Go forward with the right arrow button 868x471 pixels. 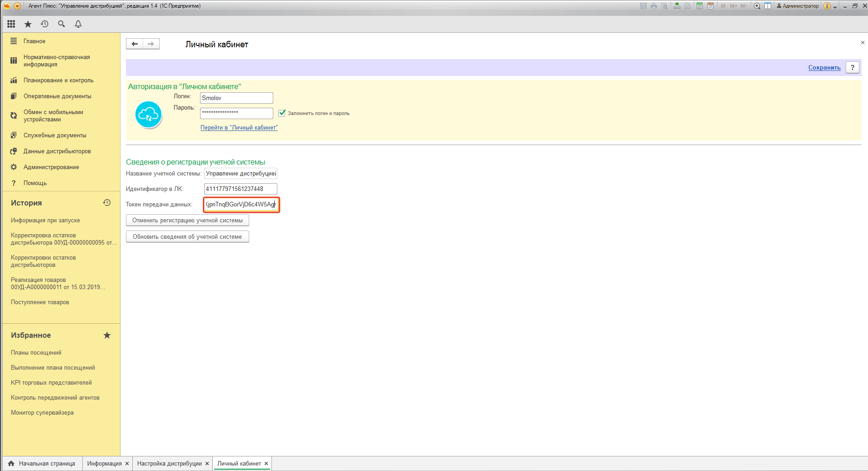tap(151, 44)
